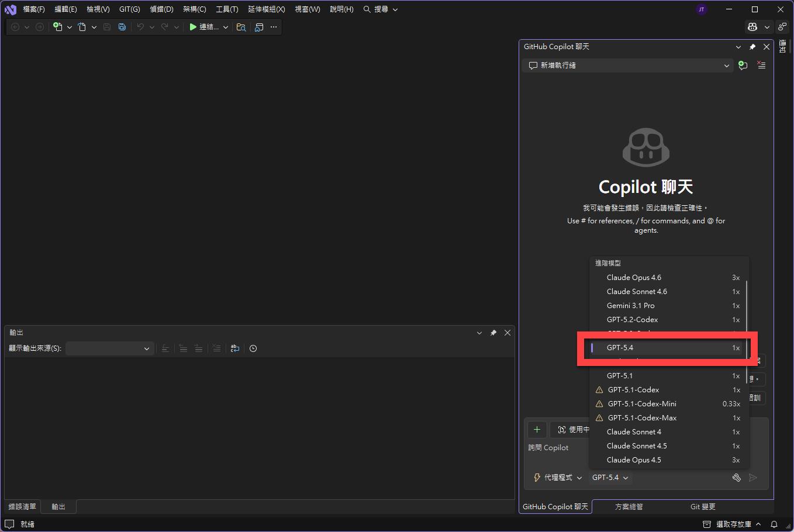794x532 pixels.
Task: Create a new Copilot chat thread
Action: tap(743, 65)
